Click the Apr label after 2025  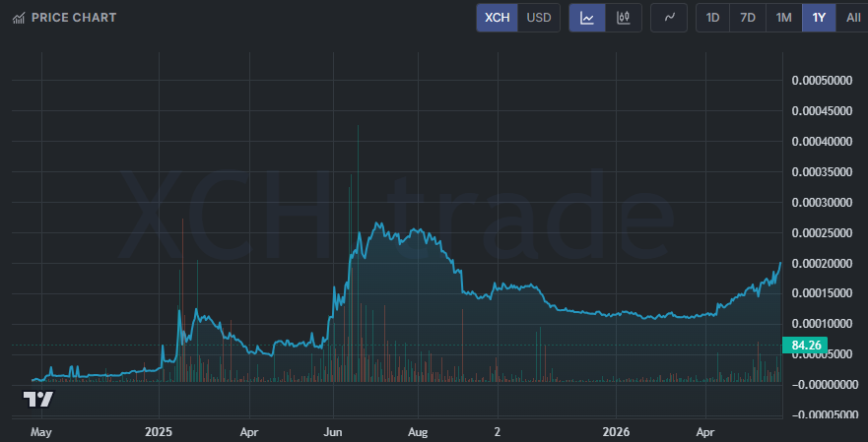point(249,430)
